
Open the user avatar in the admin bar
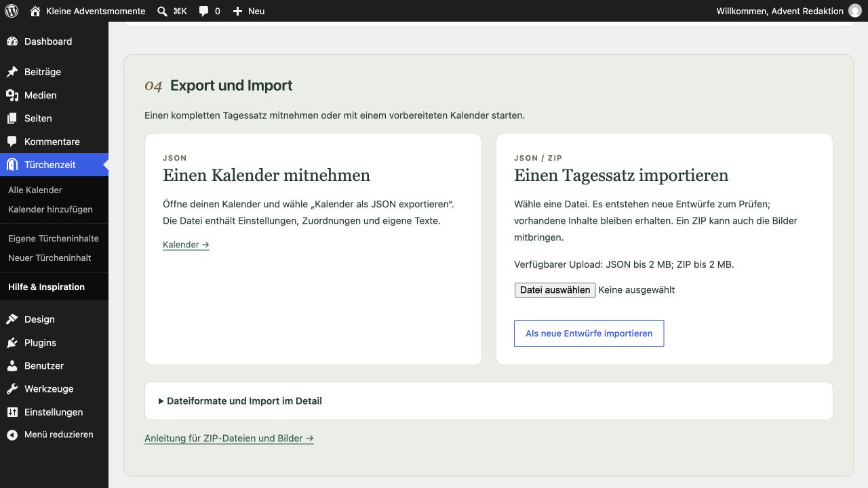854,11
